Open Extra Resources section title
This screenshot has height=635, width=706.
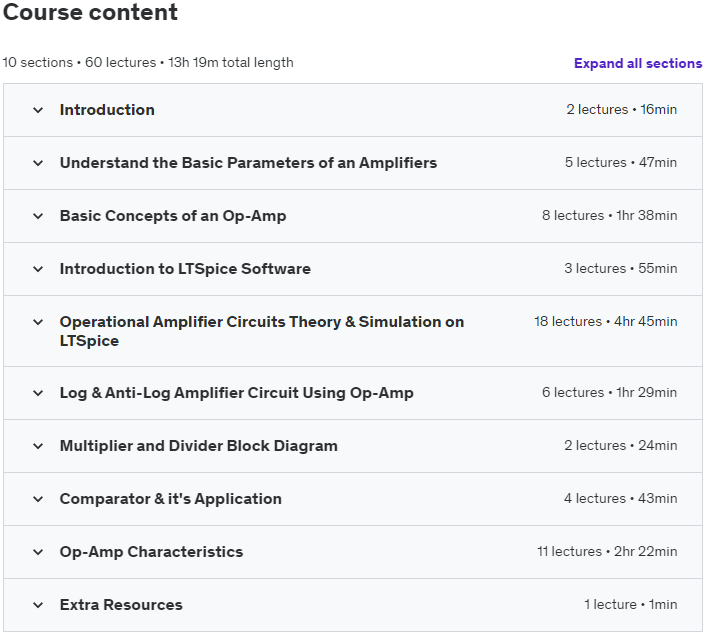point(121,604)
